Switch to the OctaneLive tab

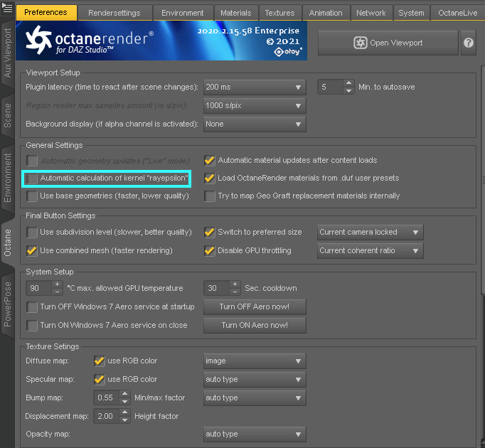coord(458,13)
